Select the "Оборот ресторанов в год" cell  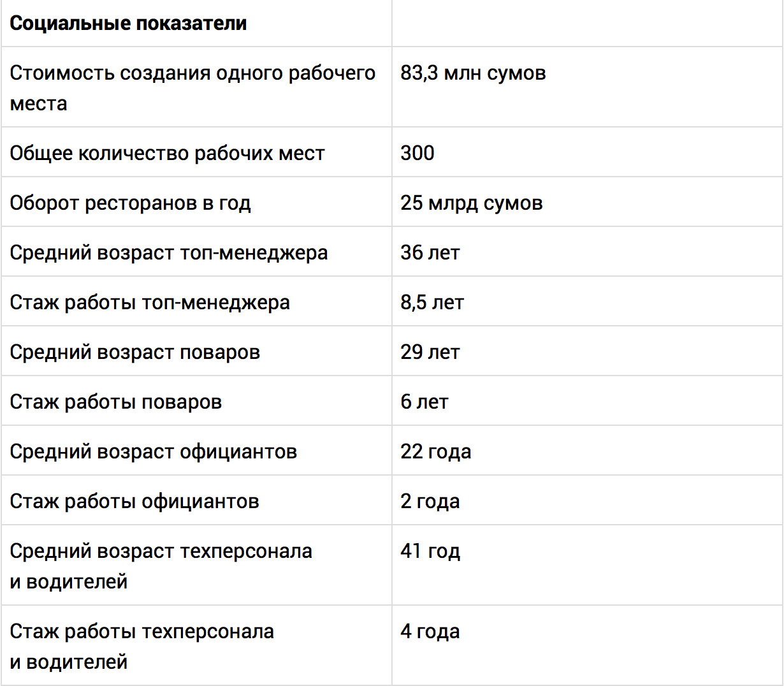[x=130, y=203]
